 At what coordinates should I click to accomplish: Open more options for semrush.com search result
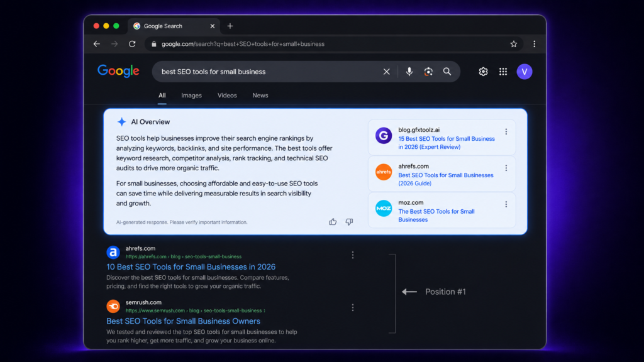[353, 307]
